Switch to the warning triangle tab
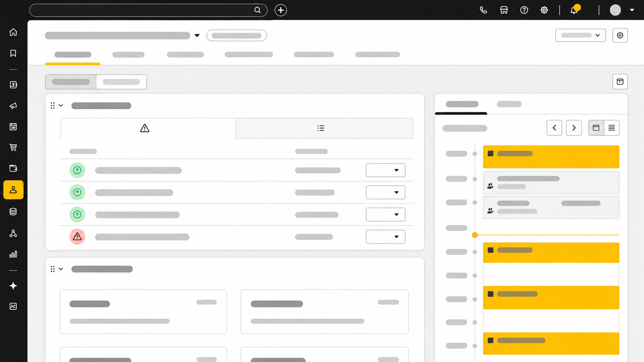Viewport: 644px width, 362px height. pyautogui.click(x=148, y=128)
